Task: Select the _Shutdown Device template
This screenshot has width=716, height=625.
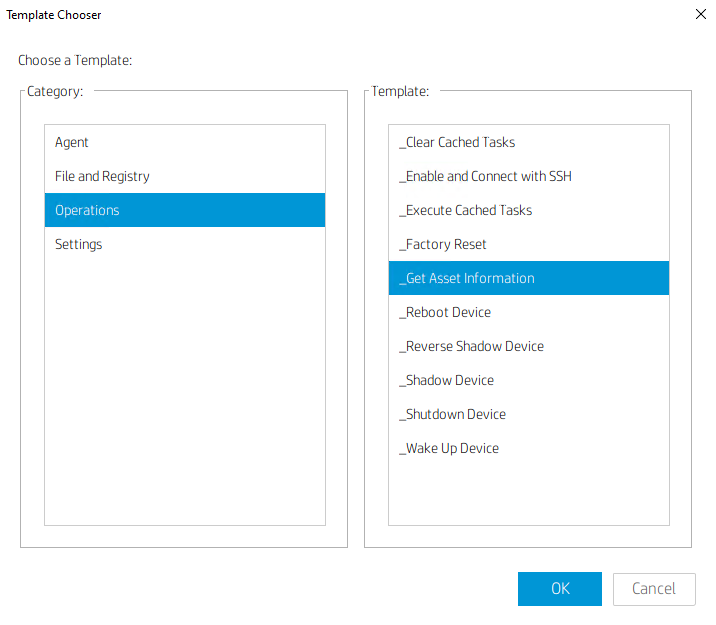Action: point(529,414)
